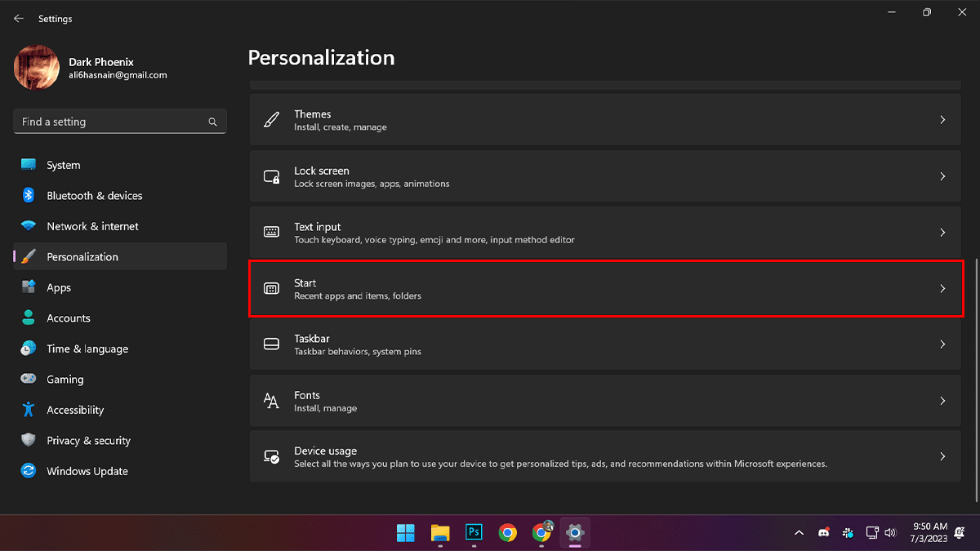Click the Themes paintbrush icon
This screenshot has width=980, height=551.
271,120
